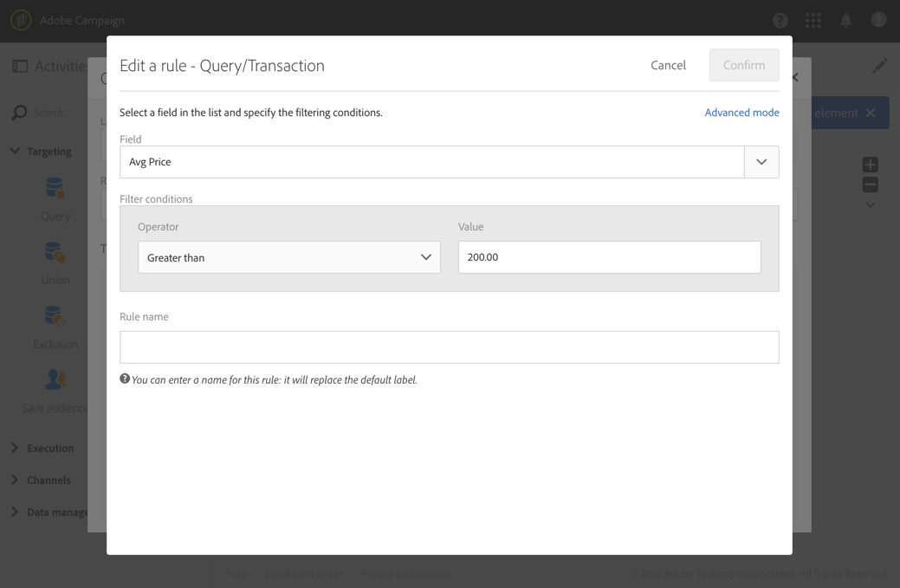Select the Exclusion activity icon

tap(55, 317)
